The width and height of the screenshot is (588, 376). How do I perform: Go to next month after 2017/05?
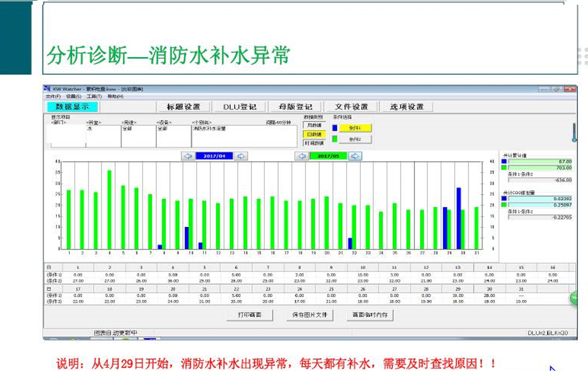[355, 156]
